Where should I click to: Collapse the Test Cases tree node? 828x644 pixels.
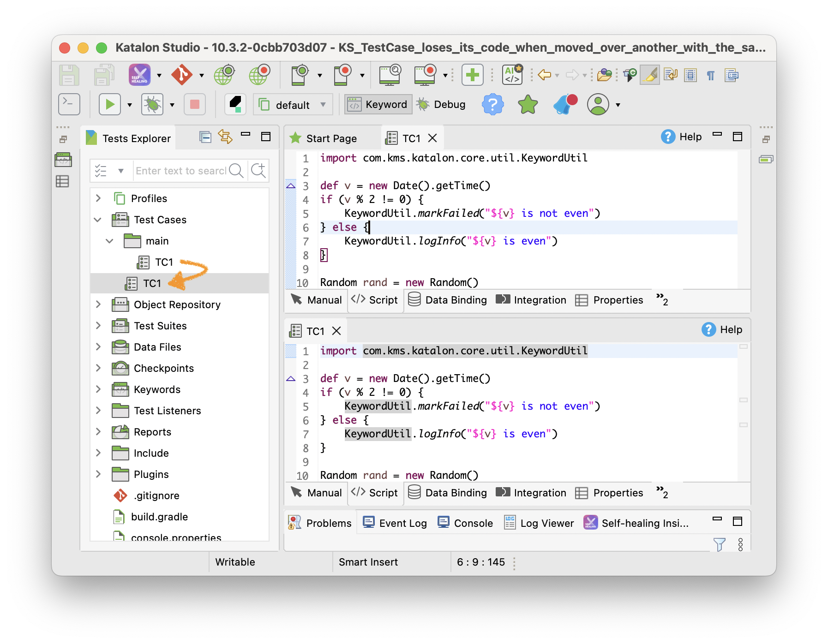pos(98,220)
